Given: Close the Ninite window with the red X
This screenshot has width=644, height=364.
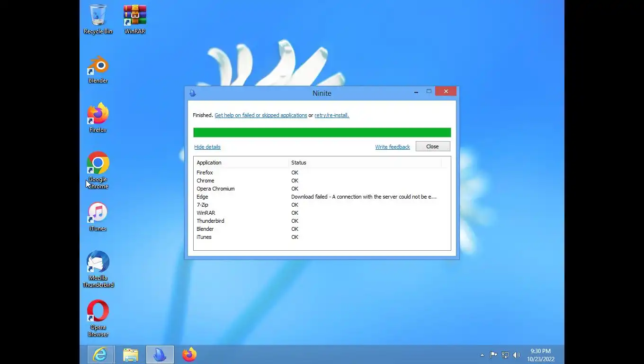Looking at the screenshot, I should 446,91.
